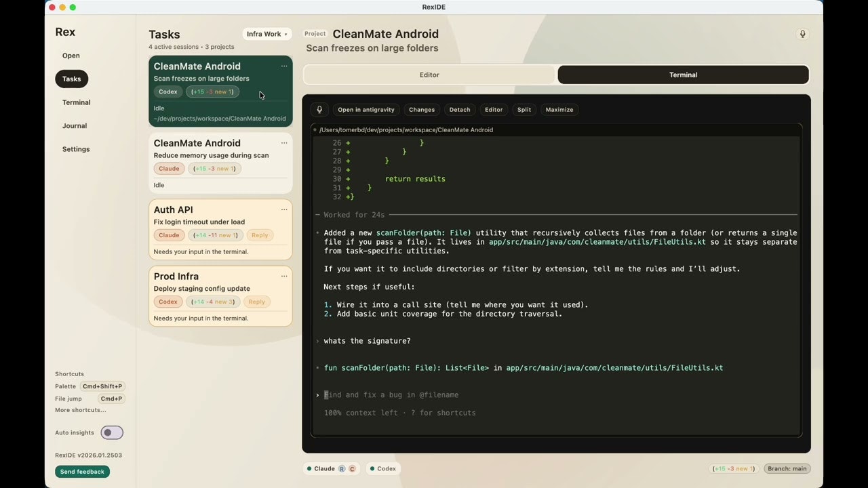Select the Scan freezes on large folders card

coord(220,91)
